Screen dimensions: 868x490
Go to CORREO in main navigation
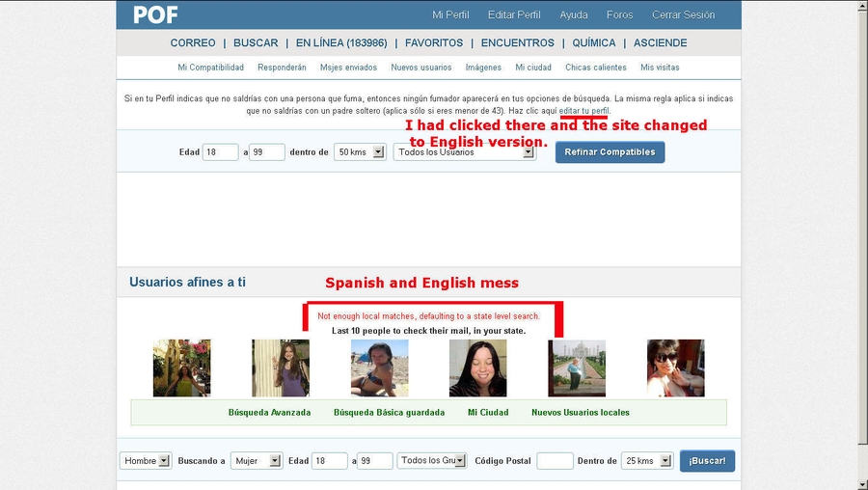click(193, 43)
